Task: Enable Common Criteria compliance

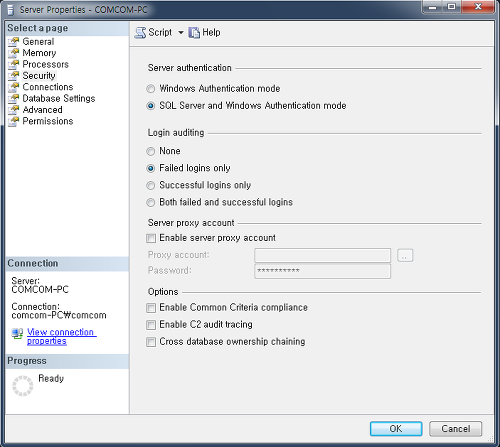Action: tap(151, 308)
